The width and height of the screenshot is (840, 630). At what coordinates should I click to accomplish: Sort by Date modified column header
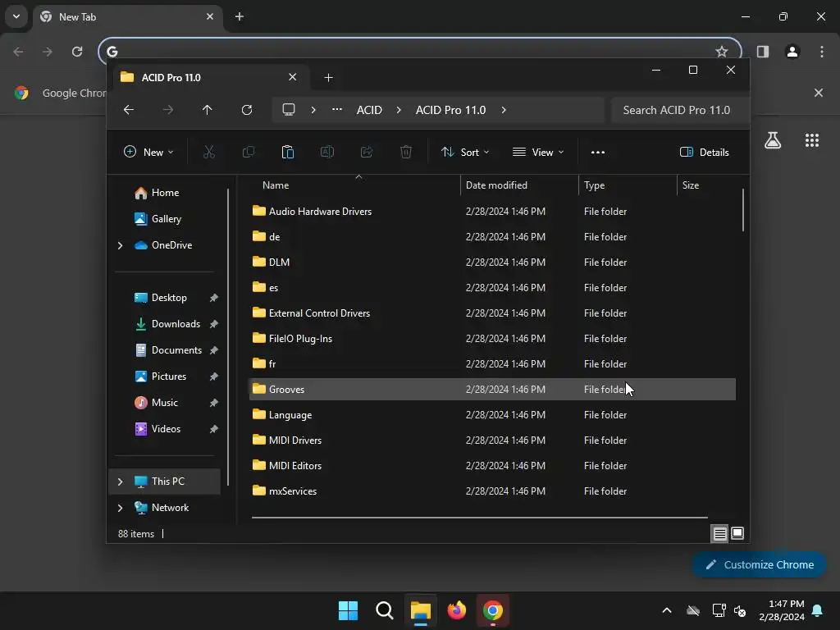click(x=519, y=185)
